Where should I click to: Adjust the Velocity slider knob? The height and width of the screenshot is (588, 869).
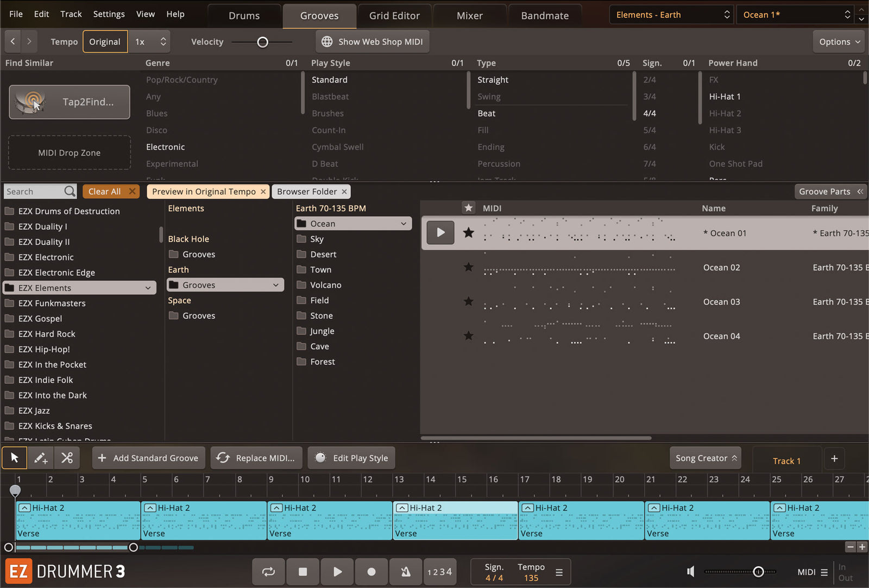pyautogui.click(x=262, y=42)
